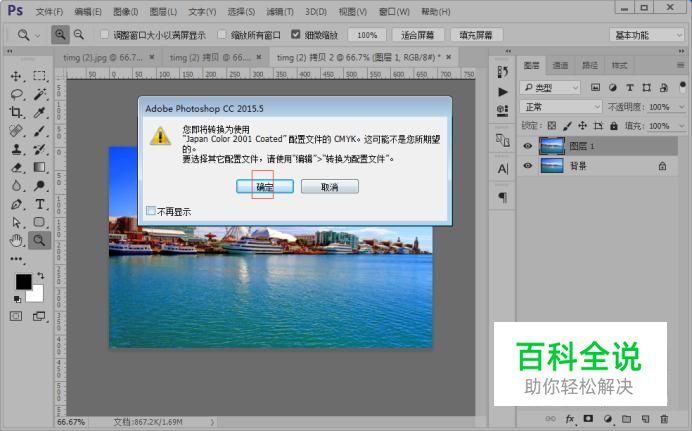The width and height of the screenshot is (692, 431).
Task: Toggle lock all padlock in lock row
Action: click(x=613, y=126)
